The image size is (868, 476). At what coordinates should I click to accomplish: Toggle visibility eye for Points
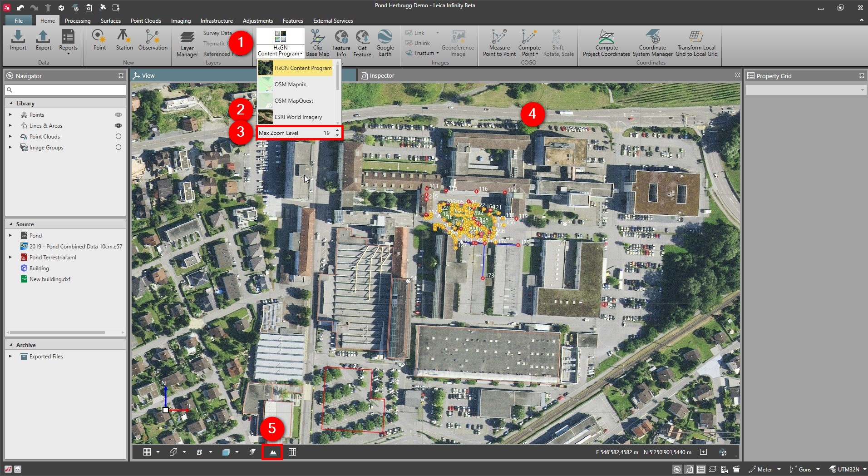click(x=118, y=114)
